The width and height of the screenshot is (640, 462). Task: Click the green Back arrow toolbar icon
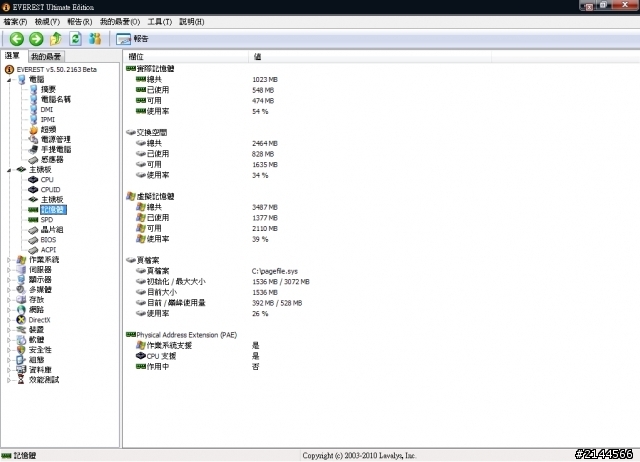[x=16, y=39]
